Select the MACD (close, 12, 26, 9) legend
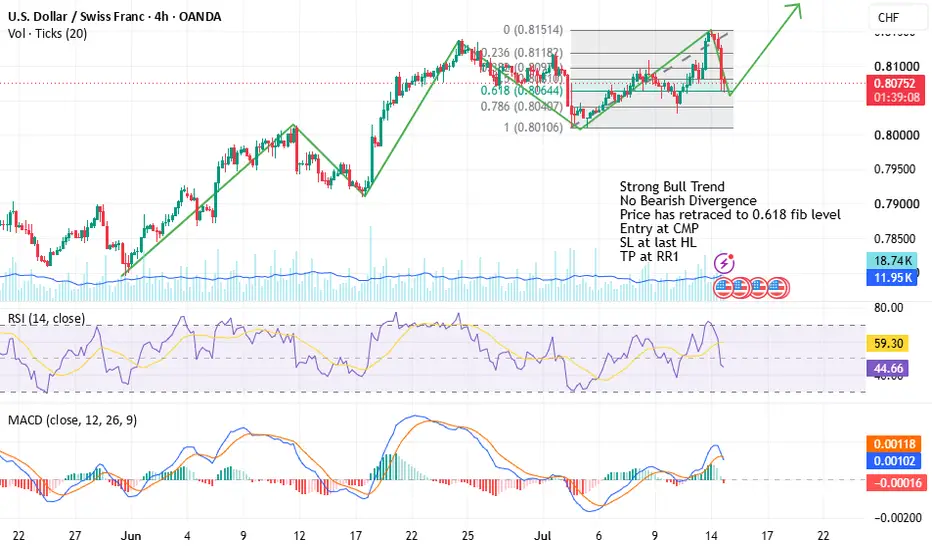Viewport: 932px width, 550px height. tap(73, 420)
